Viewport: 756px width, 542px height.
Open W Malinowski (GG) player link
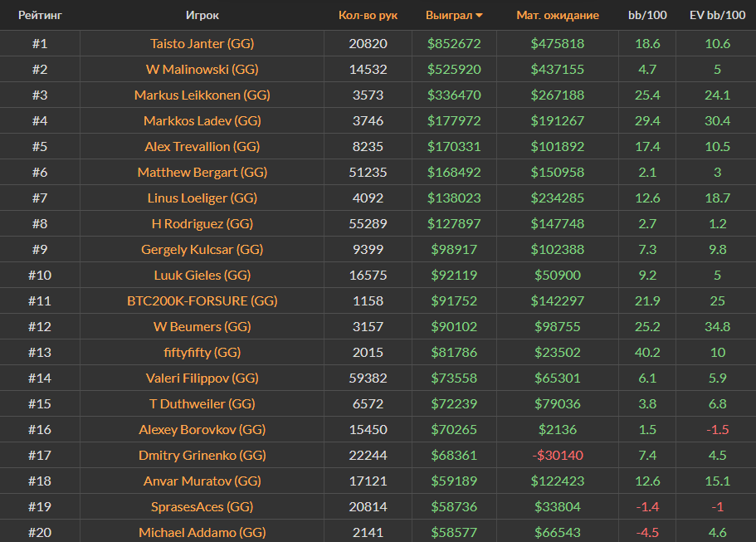point(202,69)
